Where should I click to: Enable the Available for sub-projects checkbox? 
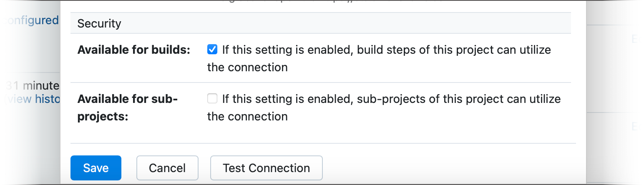point(212,99)
